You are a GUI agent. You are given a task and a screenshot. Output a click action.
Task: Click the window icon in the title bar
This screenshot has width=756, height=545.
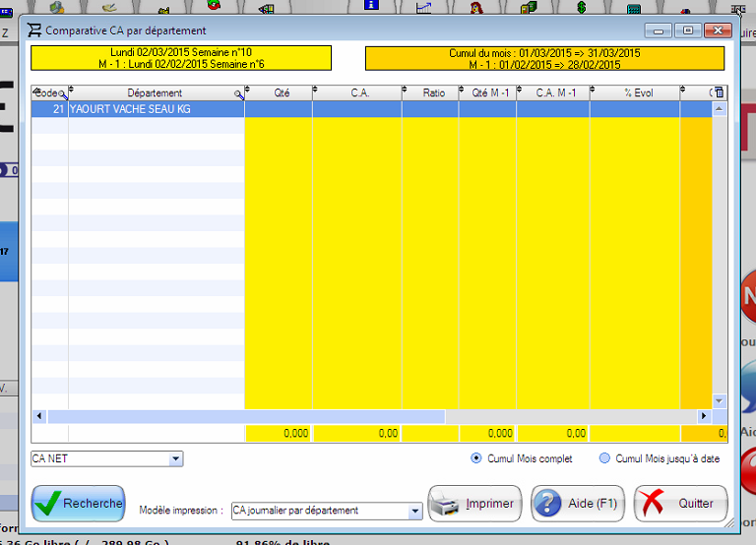(35, 30)
